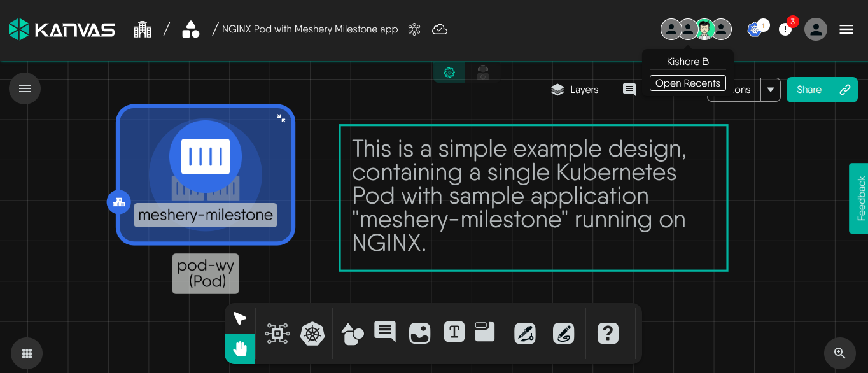Open the Kubernetes helm wheel icon

312,334
